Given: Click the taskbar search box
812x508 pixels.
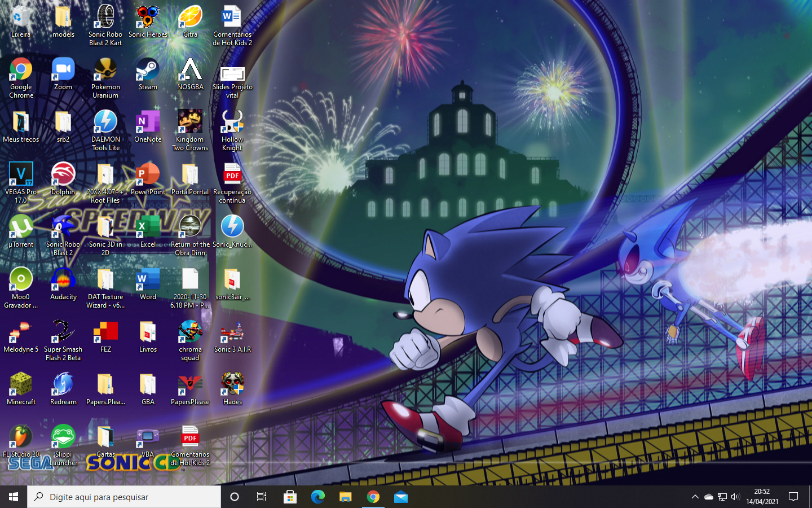Looking at the screenshot, I should click(x=124, y=497).
